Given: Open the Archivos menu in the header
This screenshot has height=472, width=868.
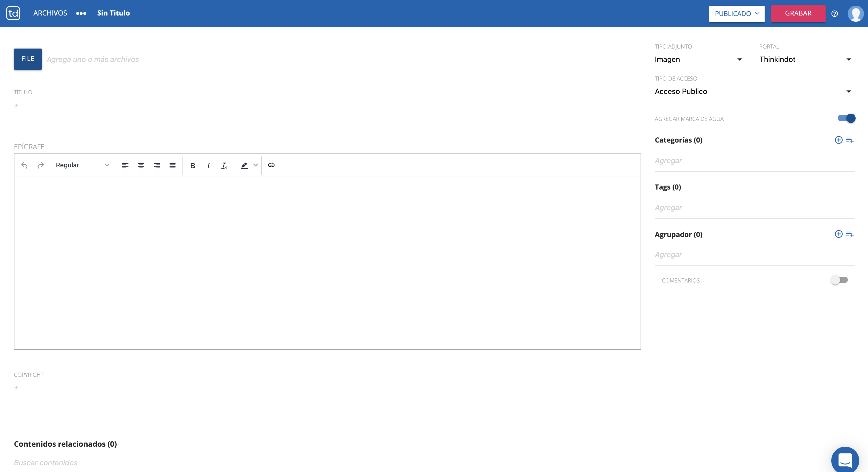Looking at the screenshot, I should pos(50,13).
